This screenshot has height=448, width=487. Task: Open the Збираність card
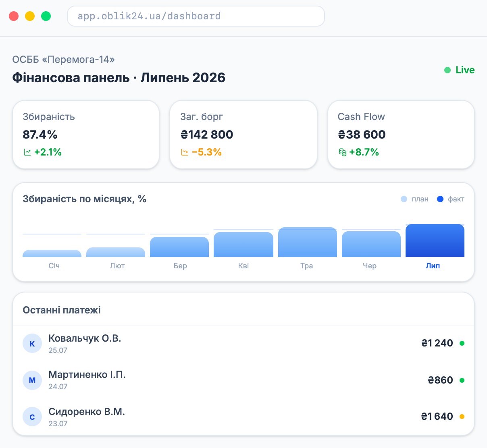tap(86, 135)
